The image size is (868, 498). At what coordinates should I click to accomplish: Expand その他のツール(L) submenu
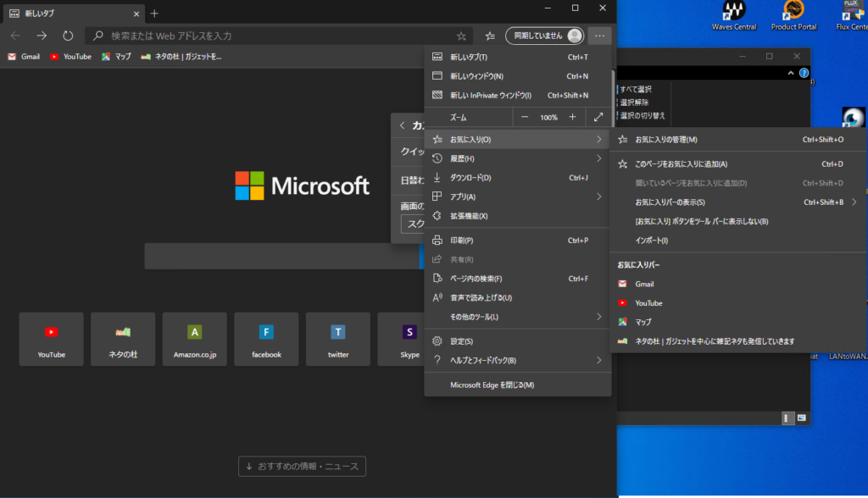(x=518, y=317)
